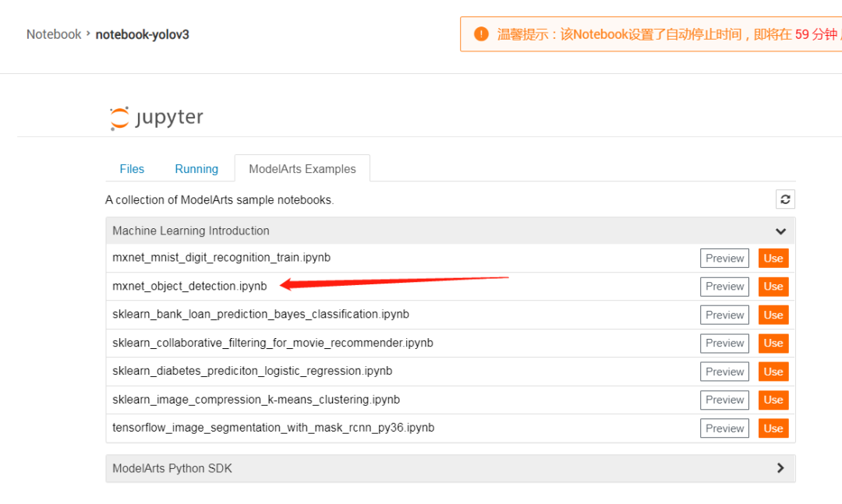
Task: Go to the Notebook breadcrumb
Action: (54, 34)
